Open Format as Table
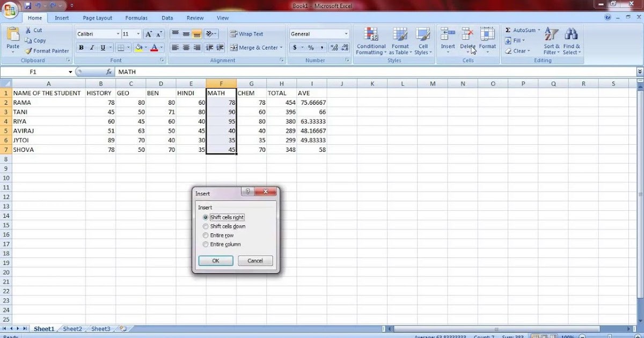The width and height of the screenshot is (644, 338). coord(400,41)
